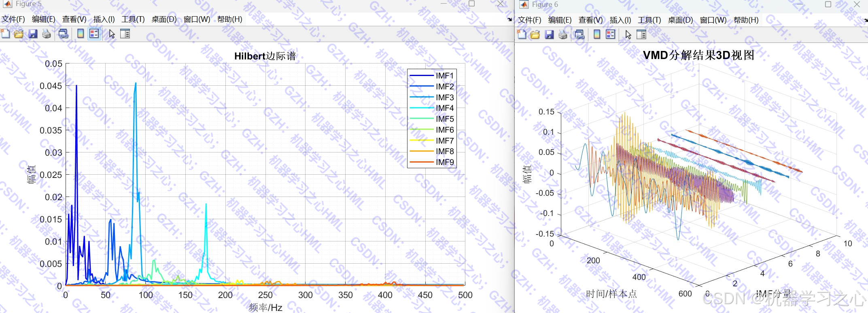The height and width of the screenshot is (313, 868).
Task: Open 窗口(W) menu in Figure 5
Action: point(197,19)
